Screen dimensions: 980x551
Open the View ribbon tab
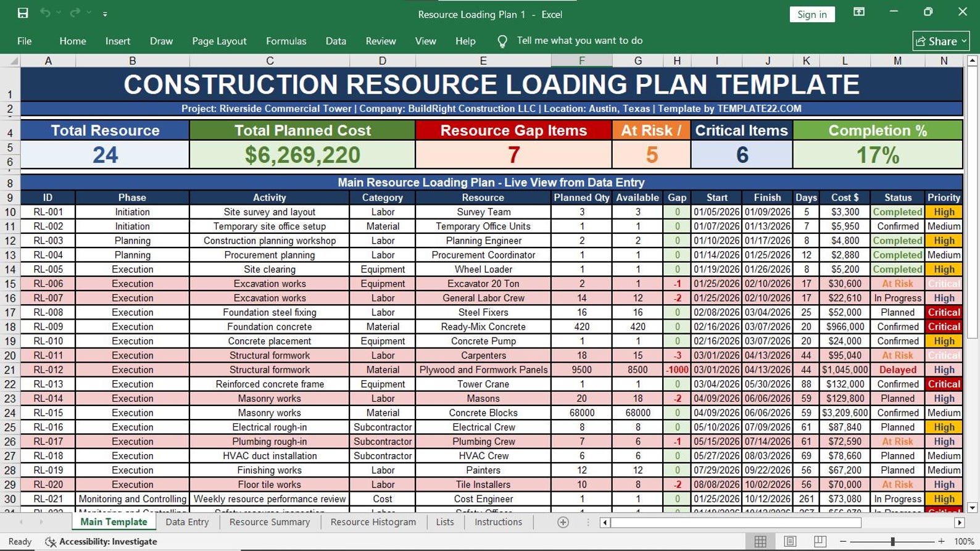(x=425, y=41)
